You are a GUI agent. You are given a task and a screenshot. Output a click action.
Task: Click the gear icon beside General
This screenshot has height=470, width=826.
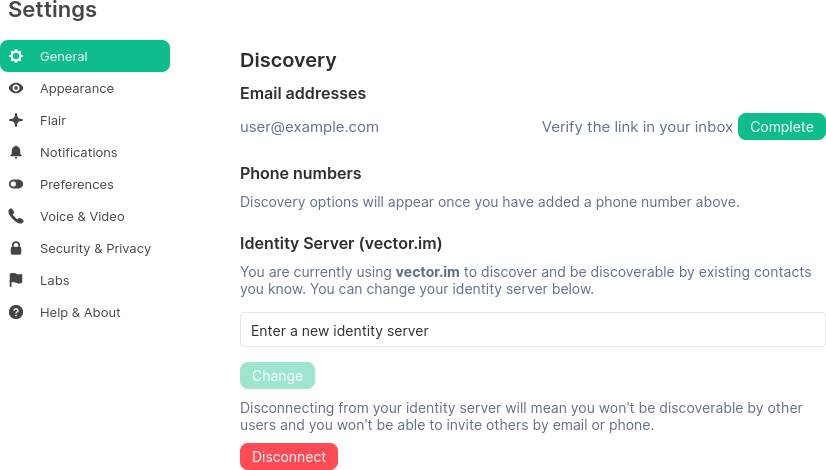click(16, 57)
